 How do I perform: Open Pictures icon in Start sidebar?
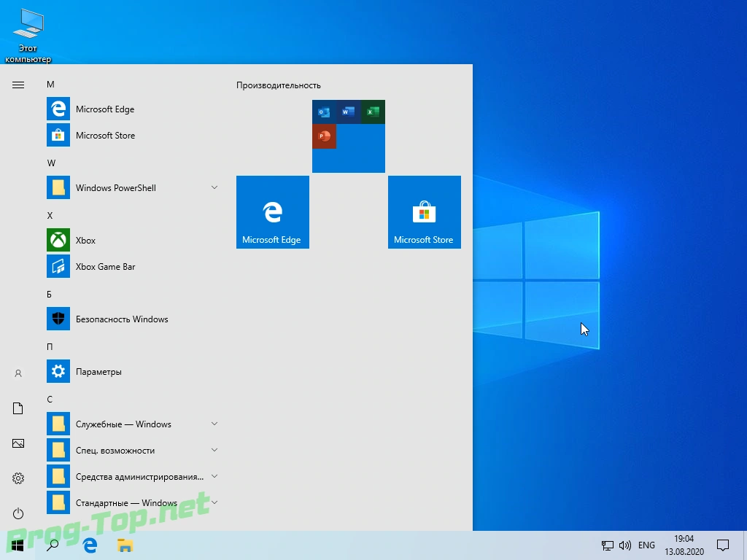(x=18, y=443)
